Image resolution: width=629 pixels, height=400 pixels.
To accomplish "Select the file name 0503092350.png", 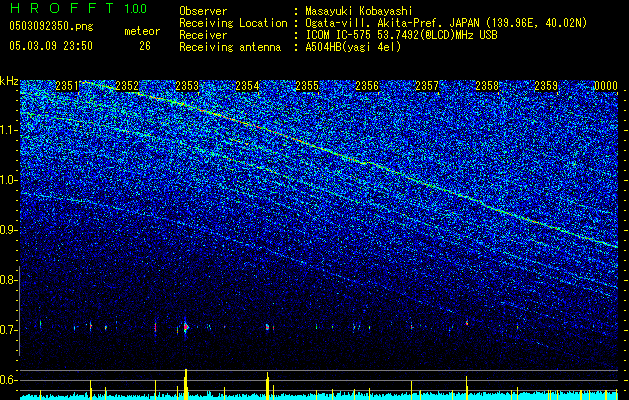I will (x=51, y=26).
